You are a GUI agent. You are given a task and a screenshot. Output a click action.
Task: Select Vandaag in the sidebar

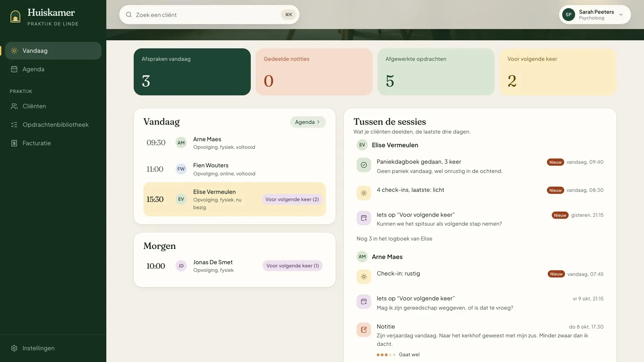coord(53,51)
